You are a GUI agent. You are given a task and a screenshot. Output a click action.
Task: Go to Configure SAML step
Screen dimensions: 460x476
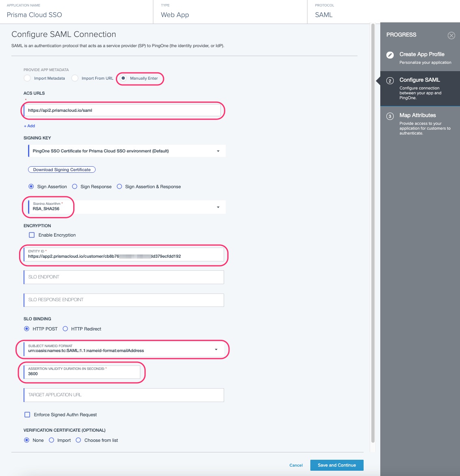click(420, 89)
